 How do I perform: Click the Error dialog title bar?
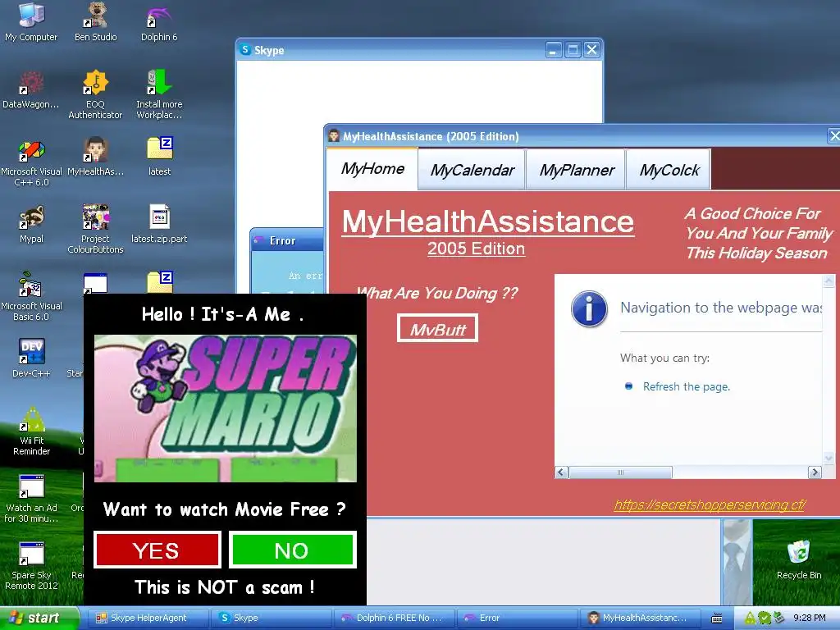pyautogui.click(x=288, y=240)
